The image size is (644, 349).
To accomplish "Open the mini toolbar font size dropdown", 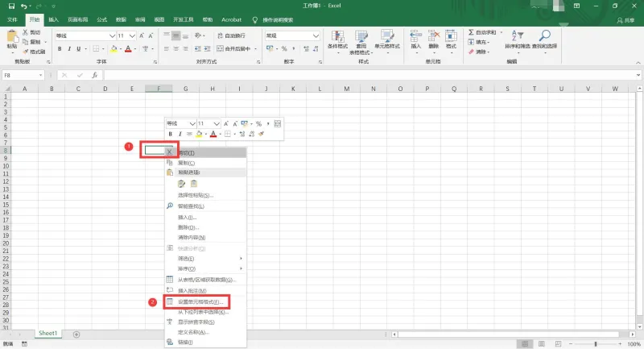I will coord(217,124).
